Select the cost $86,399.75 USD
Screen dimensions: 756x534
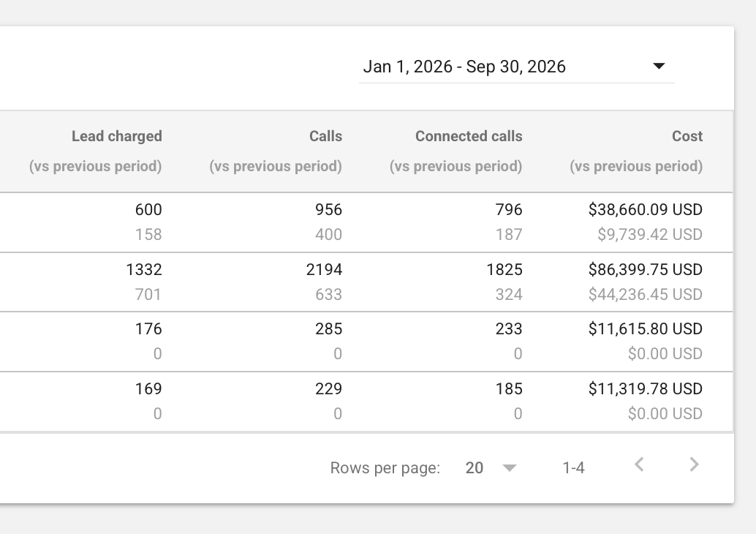pos(645,269)
